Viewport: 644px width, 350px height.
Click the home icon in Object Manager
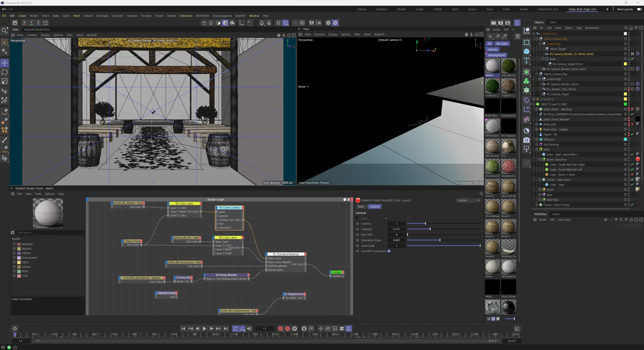[x=631, y=28]
